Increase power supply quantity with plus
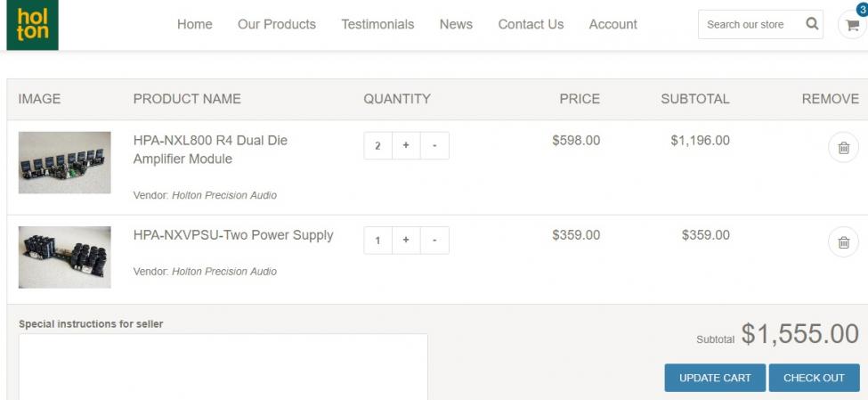Screen dimensions: 868x400 click(406, 241)
